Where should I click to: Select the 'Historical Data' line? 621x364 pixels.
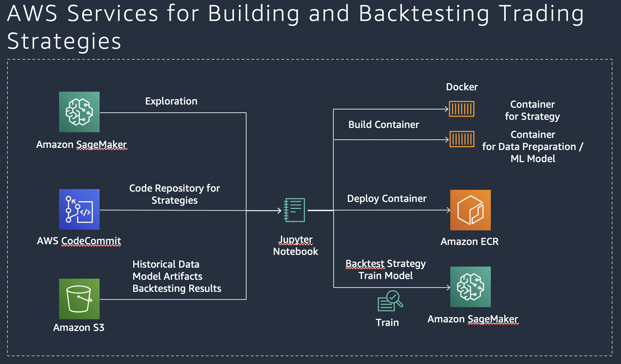pyautogui.click(x=166, y=264)
